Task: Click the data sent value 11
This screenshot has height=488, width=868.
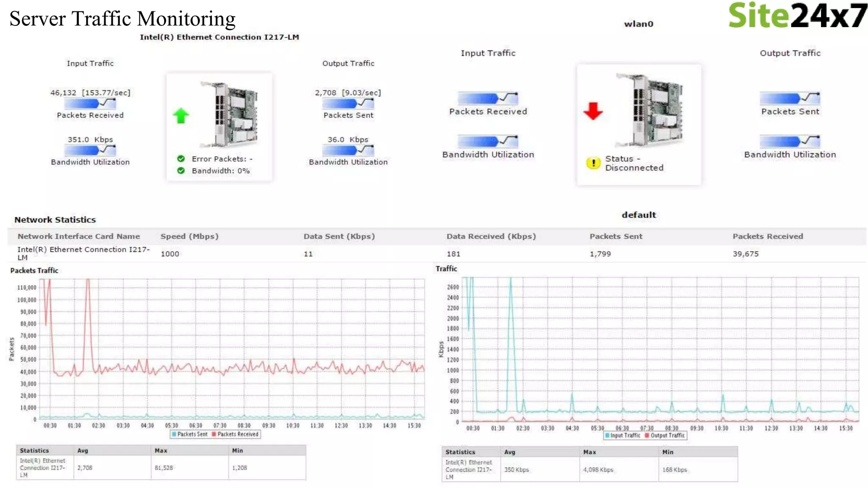Action: [308, 254]
